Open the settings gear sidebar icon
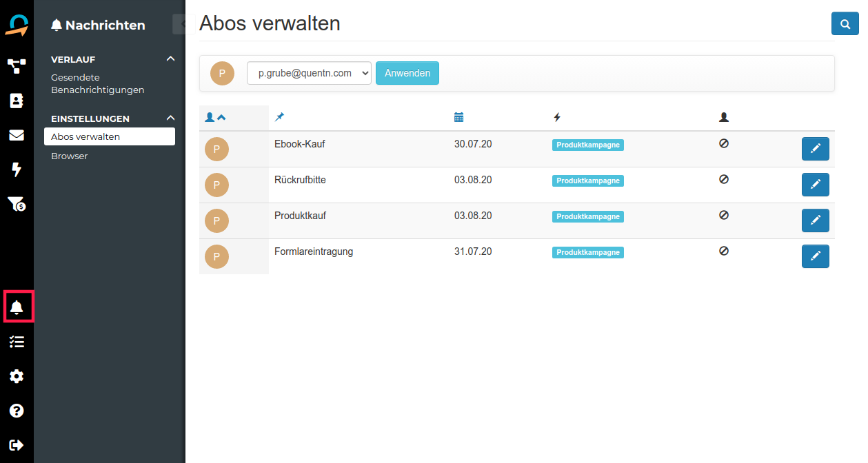868x463 pixels. pos(17,376)
